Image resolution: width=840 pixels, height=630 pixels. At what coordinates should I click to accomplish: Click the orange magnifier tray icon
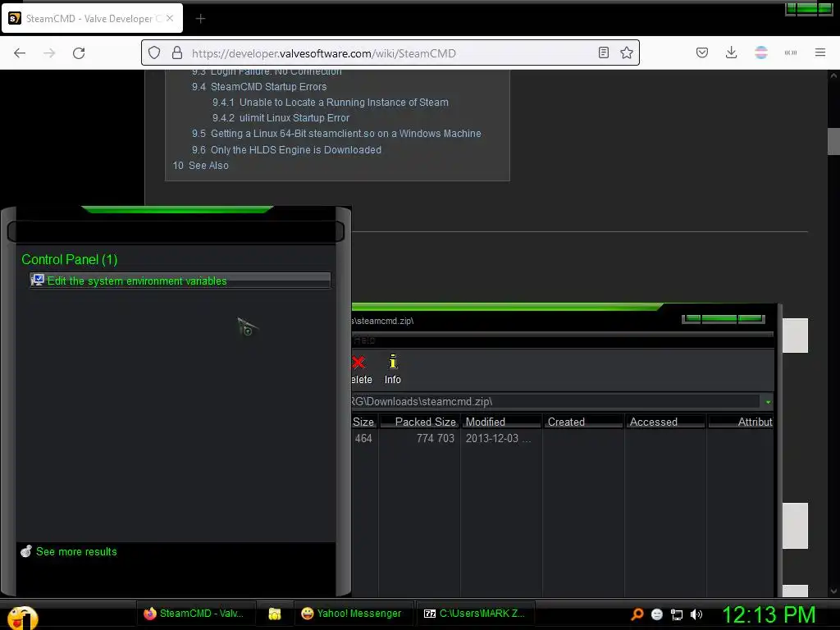[637, 614]
